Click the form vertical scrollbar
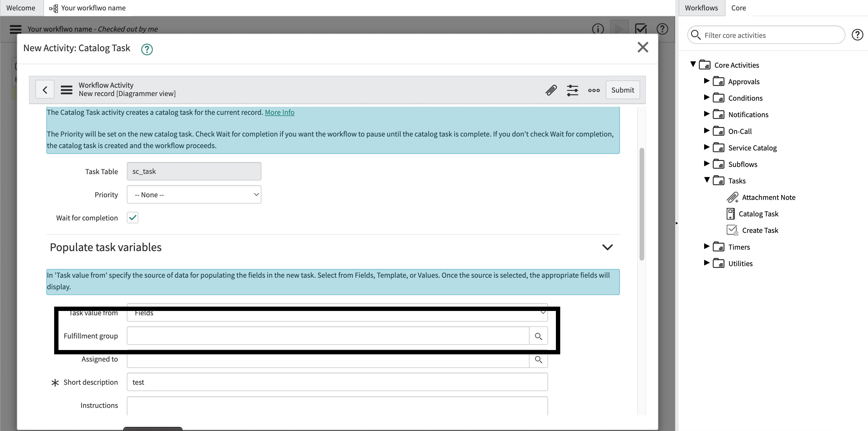868x431 pixels. coord(642,204)
